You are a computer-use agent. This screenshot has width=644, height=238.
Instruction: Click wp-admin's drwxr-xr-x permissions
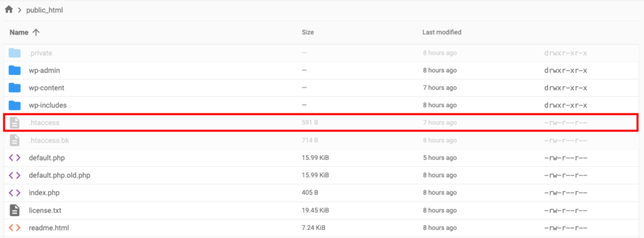click(565, 71)
